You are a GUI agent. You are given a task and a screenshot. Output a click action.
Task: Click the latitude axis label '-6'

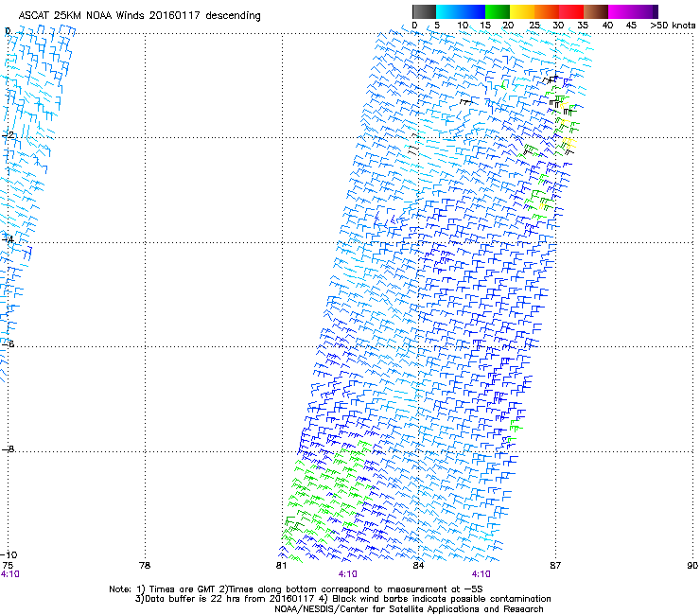(9, 343)
